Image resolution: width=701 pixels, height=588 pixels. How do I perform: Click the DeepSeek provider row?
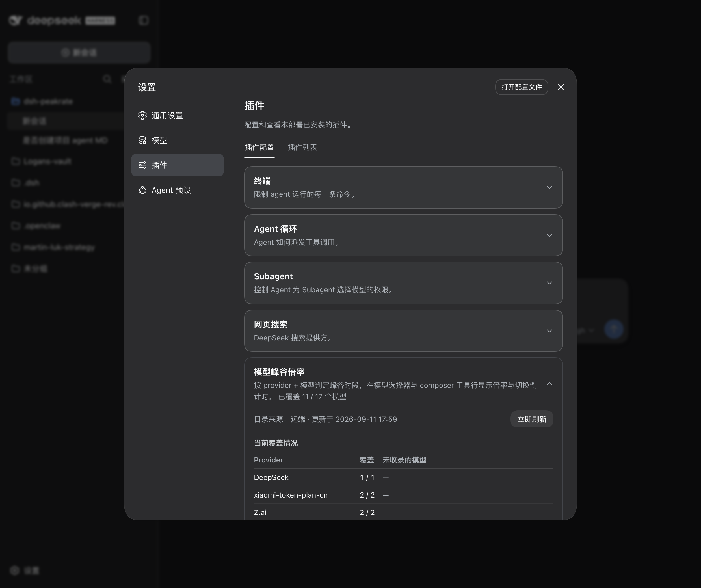pos(404,477)
